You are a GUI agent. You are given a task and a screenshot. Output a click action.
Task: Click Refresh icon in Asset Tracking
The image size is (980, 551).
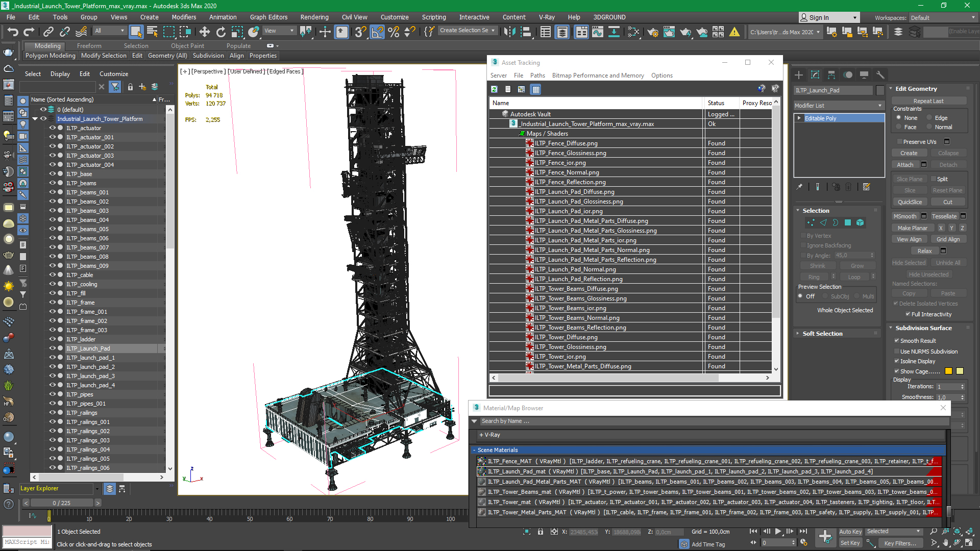(x=494, y=89)
